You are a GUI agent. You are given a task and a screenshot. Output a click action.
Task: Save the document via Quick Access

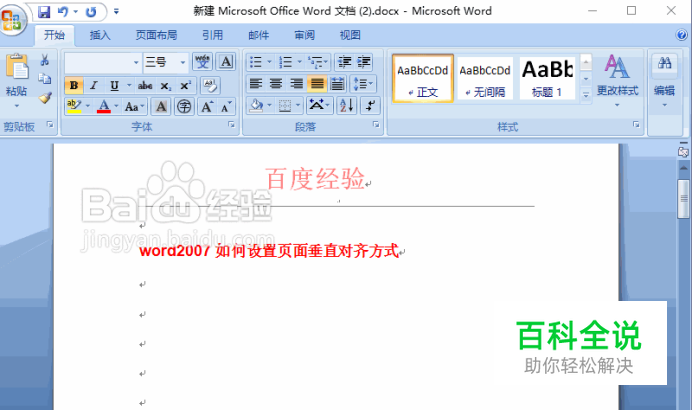[x=44, y=12]
